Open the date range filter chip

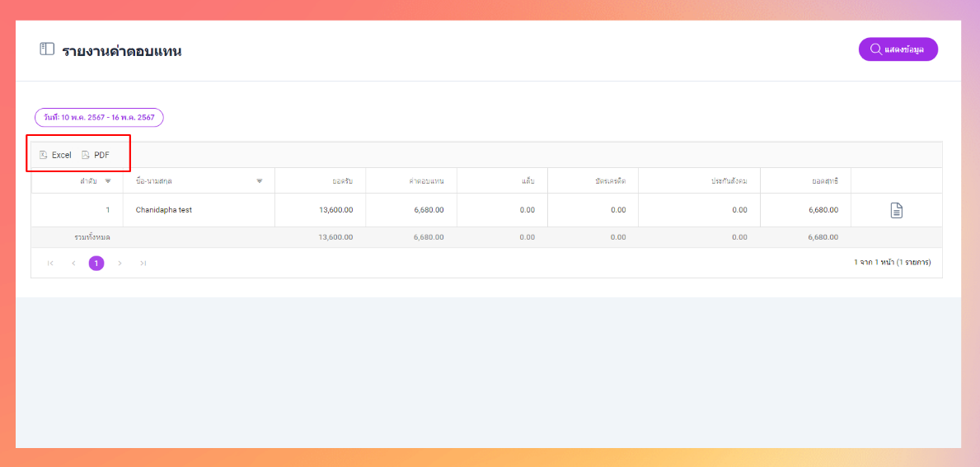(x=99, y=118)
